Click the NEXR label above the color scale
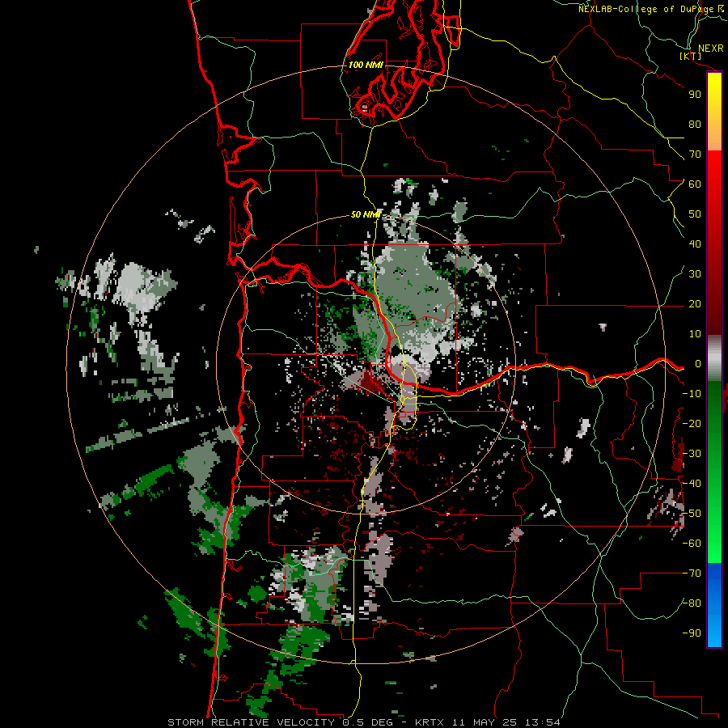Viewport: 728px width, 728px height. 710,48
